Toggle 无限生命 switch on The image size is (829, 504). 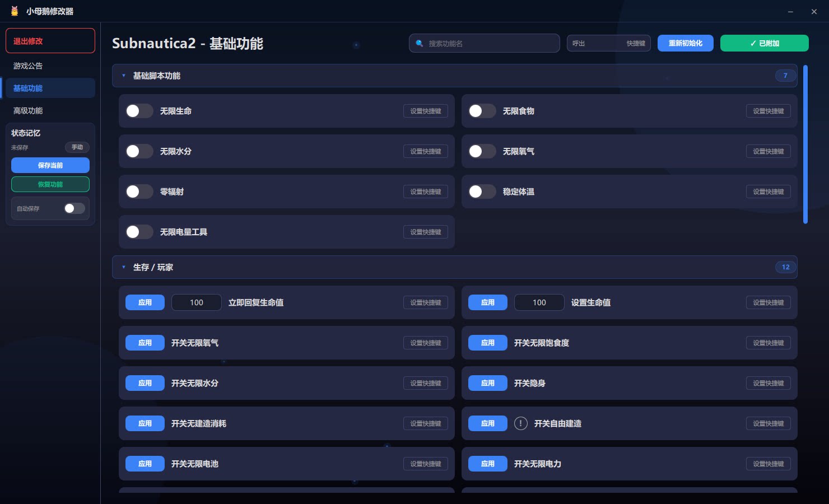(x=139, y=111)
